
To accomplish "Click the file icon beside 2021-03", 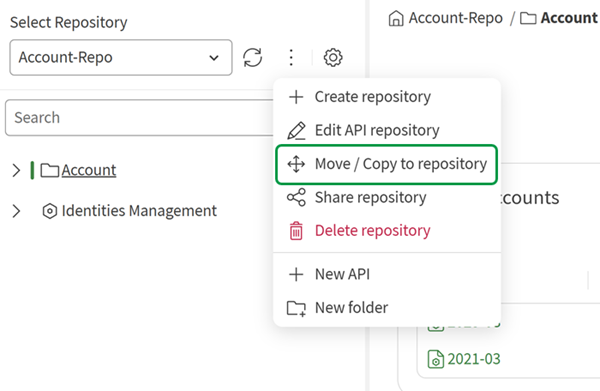I will tap(435, 359).
